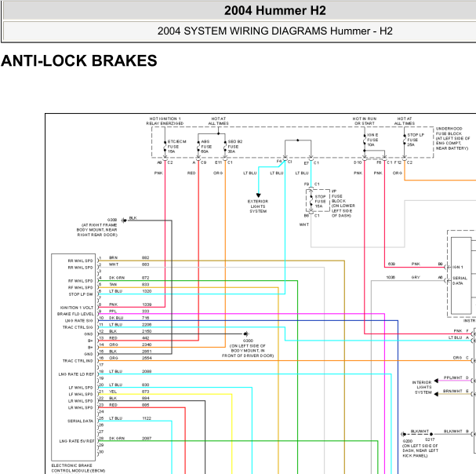This screenshot has width=476, height=474.
Task: Click the 'G300' ground label
Action: 248,341
